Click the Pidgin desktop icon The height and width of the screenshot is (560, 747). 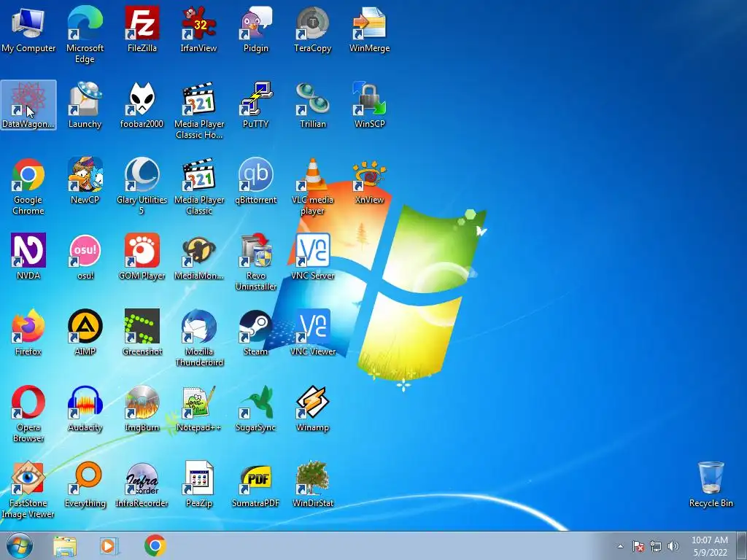pos(256,29)
